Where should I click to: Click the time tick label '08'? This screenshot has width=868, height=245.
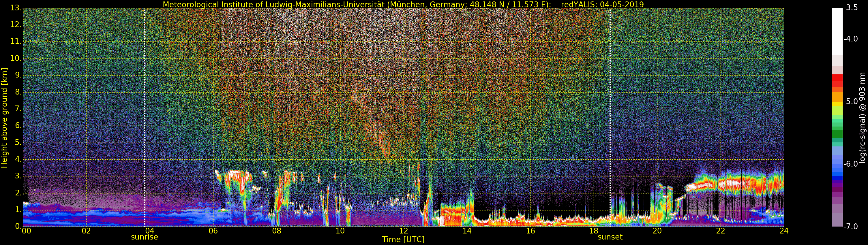(x=277, y=231)
